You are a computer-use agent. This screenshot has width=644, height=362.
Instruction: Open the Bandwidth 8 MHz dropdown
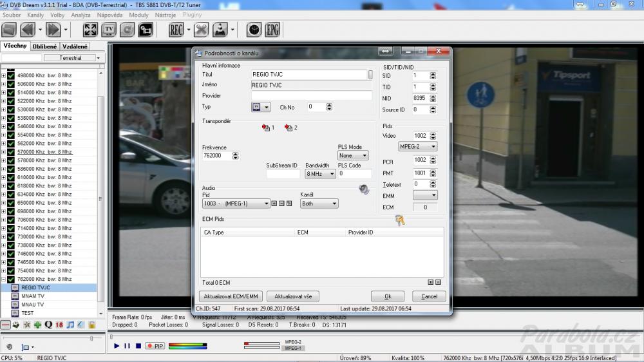pos(320,174)
